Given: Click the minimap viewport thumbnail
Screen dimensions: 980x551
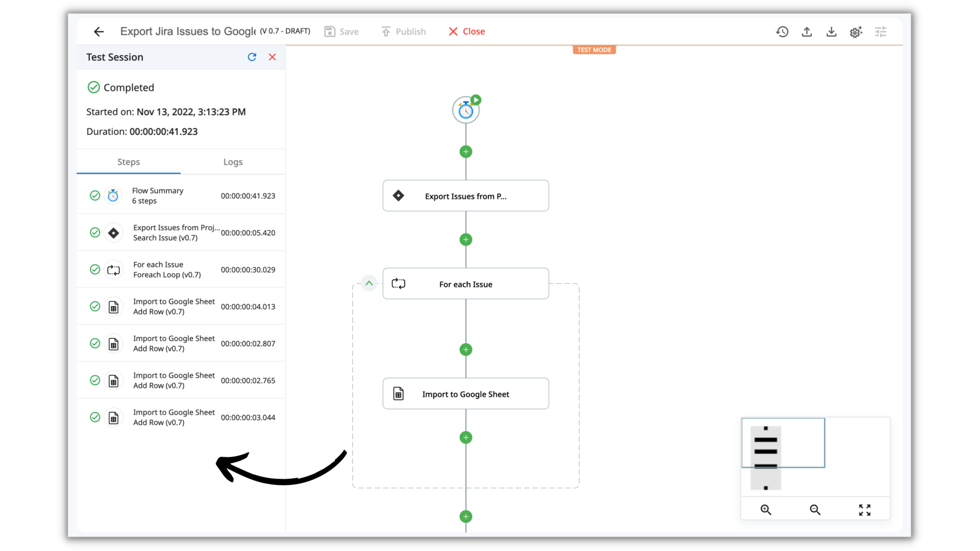Looking at the screenshot, I should (x=783, y=442).
